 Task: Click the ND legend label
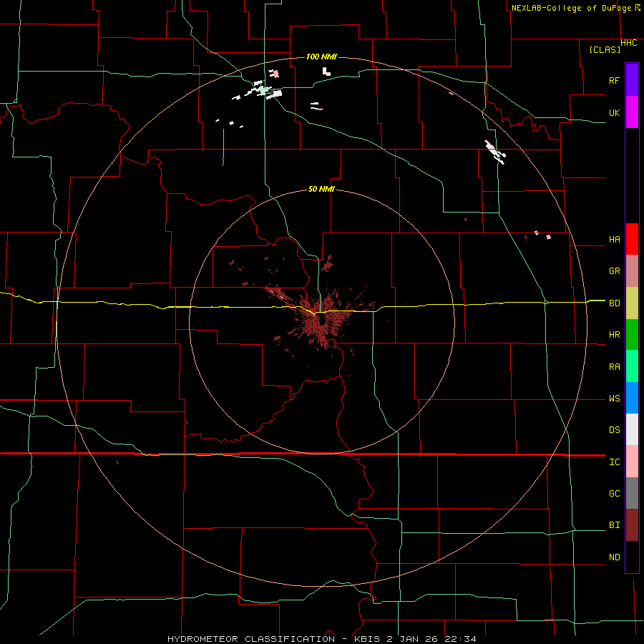(x=615, y=557)
